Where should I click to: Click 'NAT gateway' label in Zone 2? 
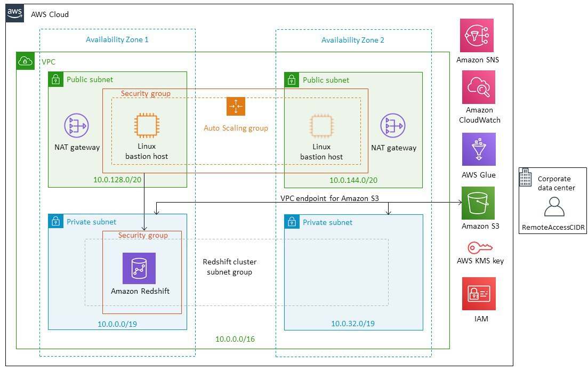[x=394, y=148]
